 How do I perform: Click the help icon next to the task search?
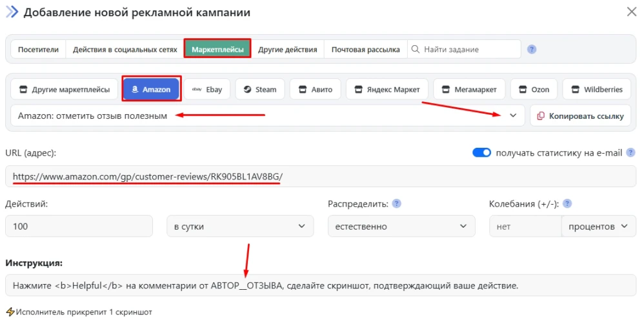532,49
